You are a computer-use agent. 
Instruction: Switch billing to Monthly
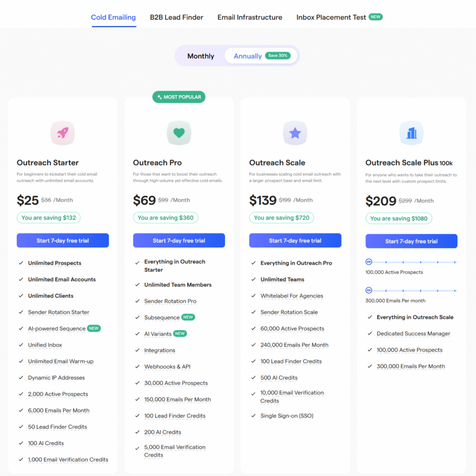coord(200,56)
